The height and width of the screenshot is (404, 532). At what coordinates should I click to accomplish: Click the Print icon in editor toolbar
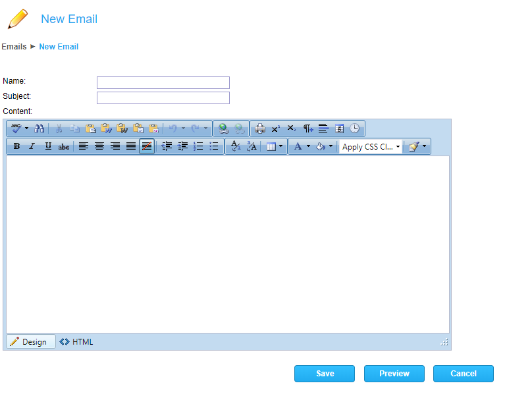click(260, 129)
